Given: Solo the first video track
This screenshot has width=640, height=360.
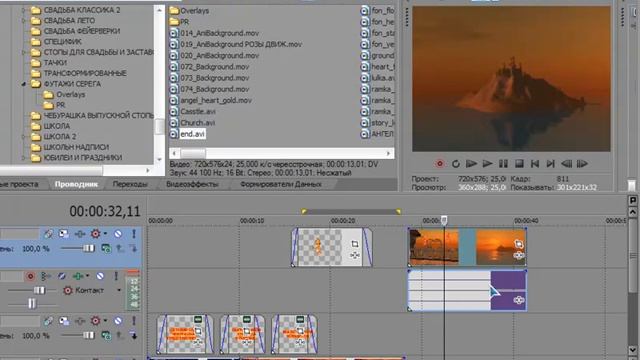Looking at the screenshot, I should [133, 234].
